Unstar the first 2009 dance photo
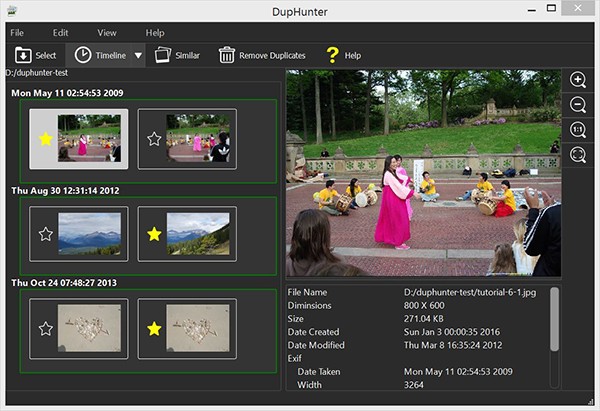600x411 pixels. point(45,139)
